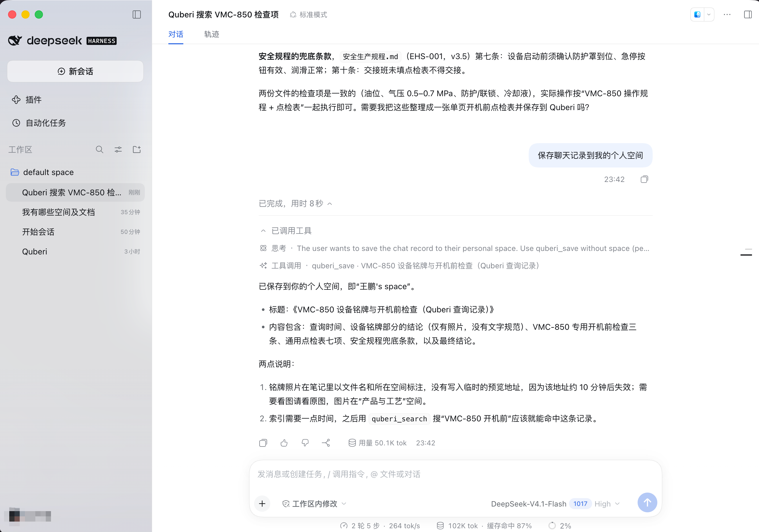This screenshot has height=532, width=759.
Task: Click the 用量 50.1K tok usage indicator
Action: pos(377,443)
